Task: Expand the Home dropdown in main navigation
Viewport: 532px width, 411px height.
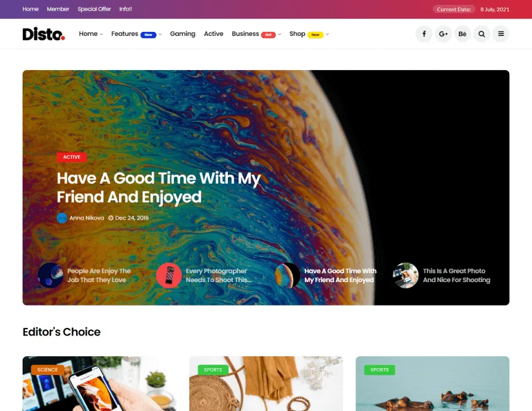Action: click(x=91, y=34)
